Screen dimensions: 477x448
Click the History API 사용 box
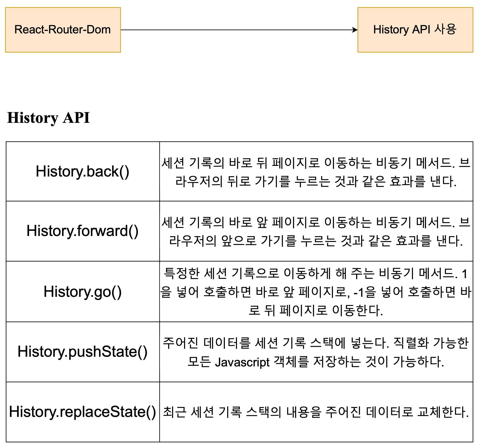coord(415,30)
